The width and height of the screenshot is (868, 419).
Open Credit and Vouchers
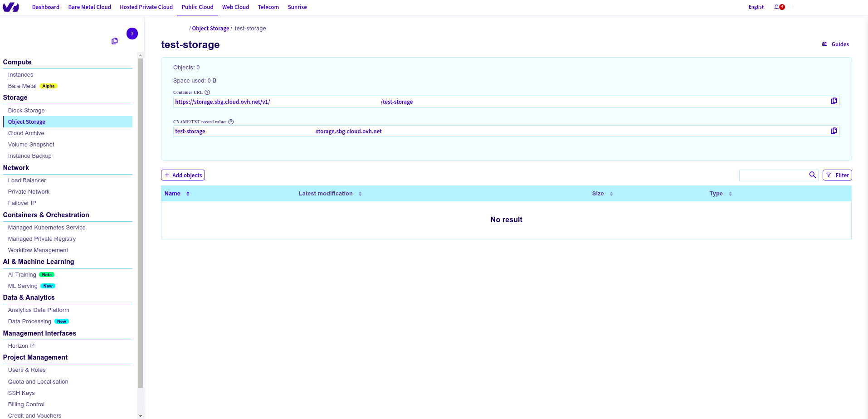pos(34,416)
